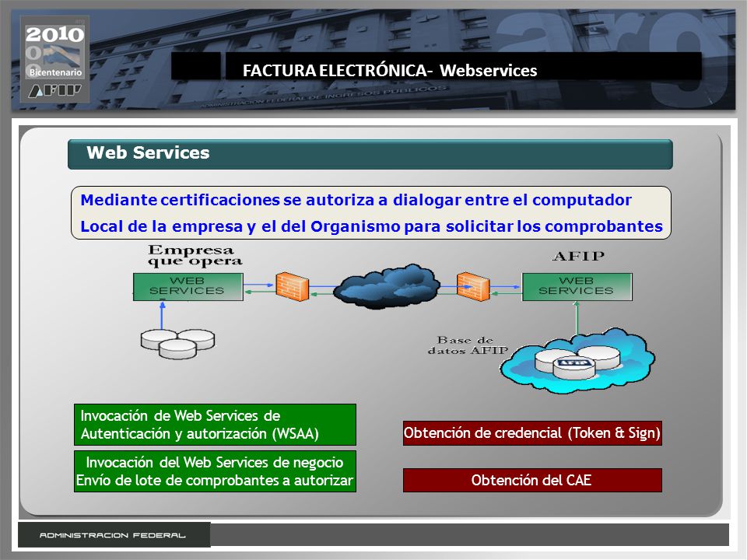
Task: Click the dark internet cloud icon
Action: click(387, 287)
